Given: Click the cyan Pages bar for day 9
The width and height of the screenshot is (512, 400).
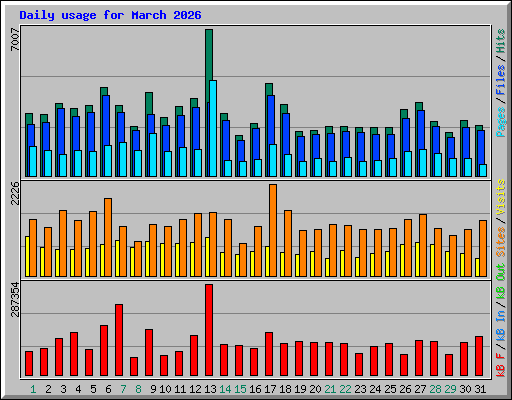Looking at the screenshot, I should pyautogui.click(x=153, y=155).
